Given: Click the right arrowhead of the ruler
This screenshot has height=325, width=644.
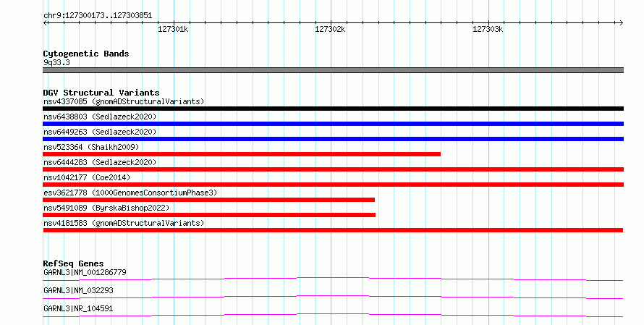Looking at the screenshot, I should click(x=621, y=23).
